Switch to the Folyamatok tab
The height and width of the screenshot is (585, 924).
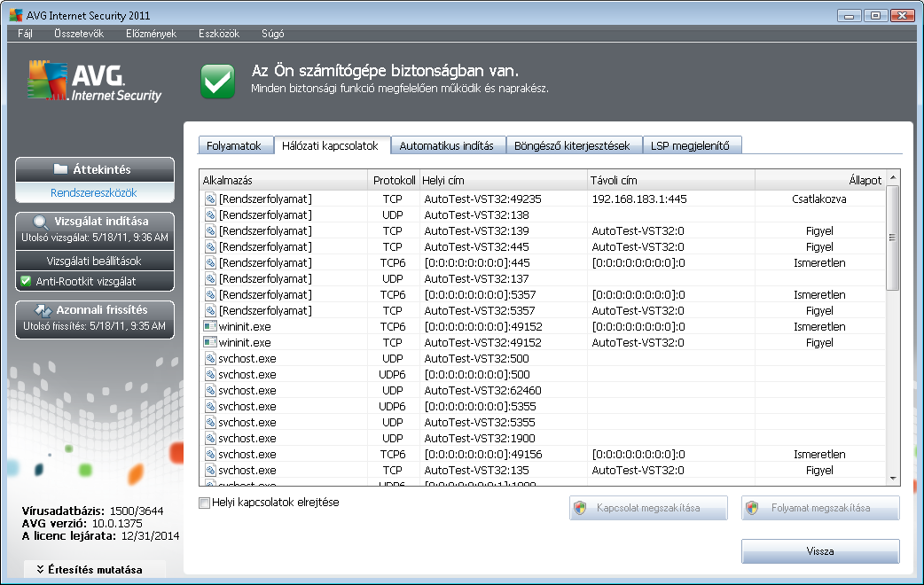coord(235,145)
